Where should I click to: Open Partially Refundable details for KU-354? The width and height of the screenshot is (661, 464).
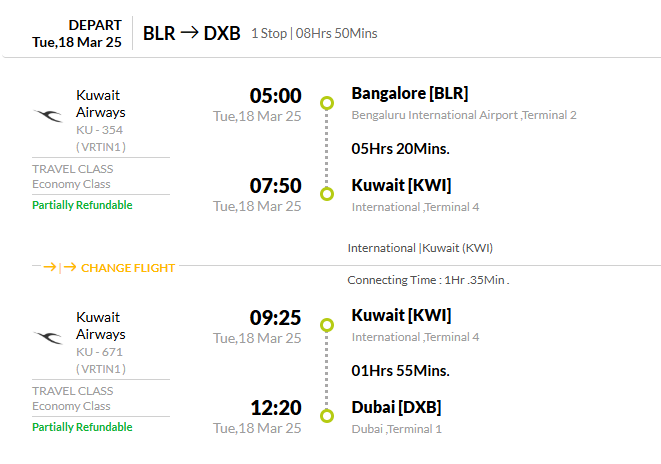(82, 205)
